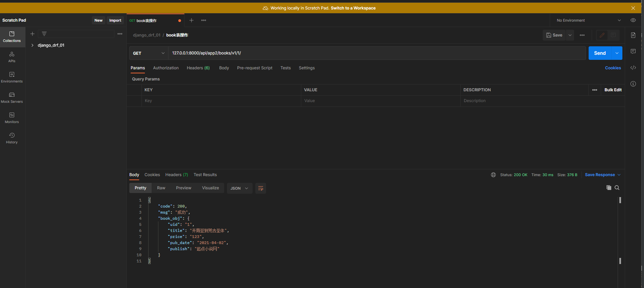Select the Preview response view
644x288 pixels.
(x=183, y=188)
